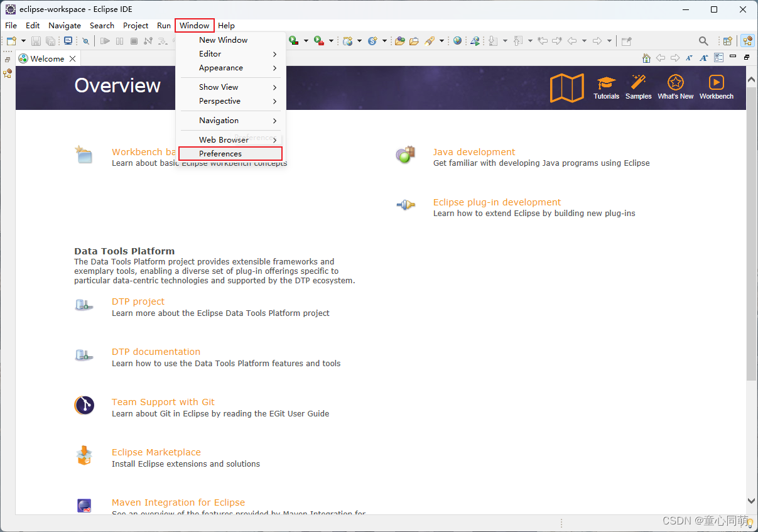The width and height of the screenshot is (758, 532).
Task: Open the Tutorials page
Action: click(x=607, y=87)
